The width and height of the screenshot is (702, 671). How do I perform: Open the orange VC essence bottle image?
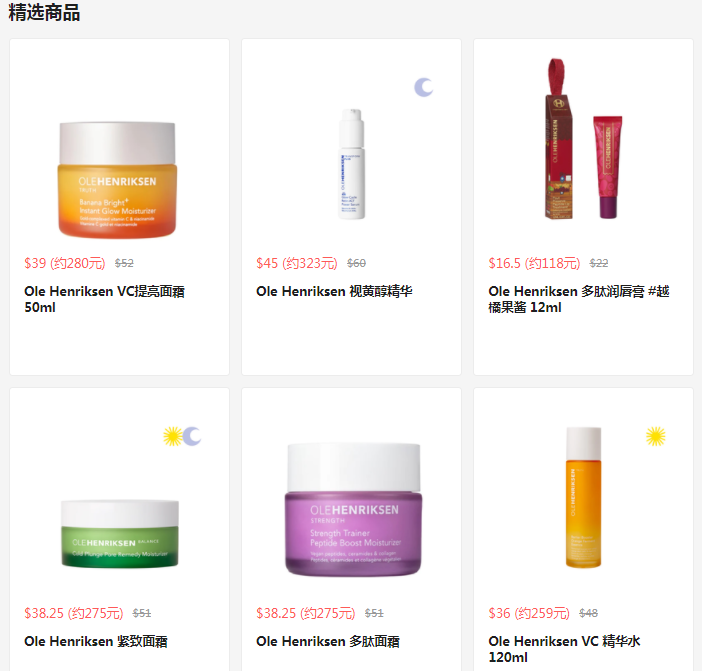click(583, 497)
